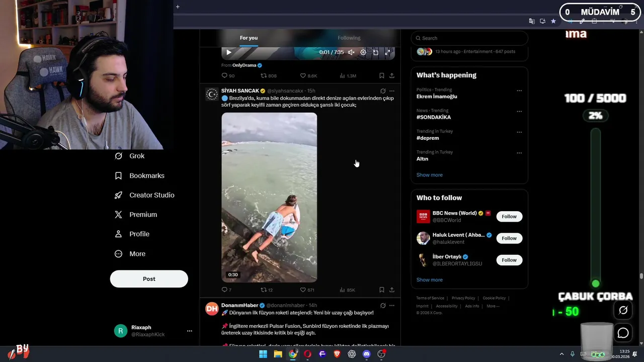Open #SONDAKİKA trending topic
Image resolution: width=644 pixels, height=362 pixels.
point(434,117)
